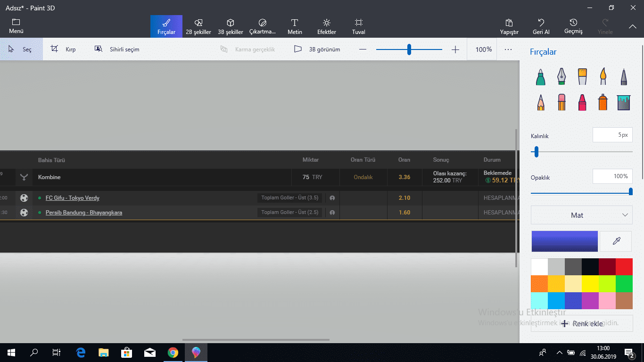Viewport: 644px width, 362px height.
Task: Switch to Fırçalar tab
Action: (166, 26)
